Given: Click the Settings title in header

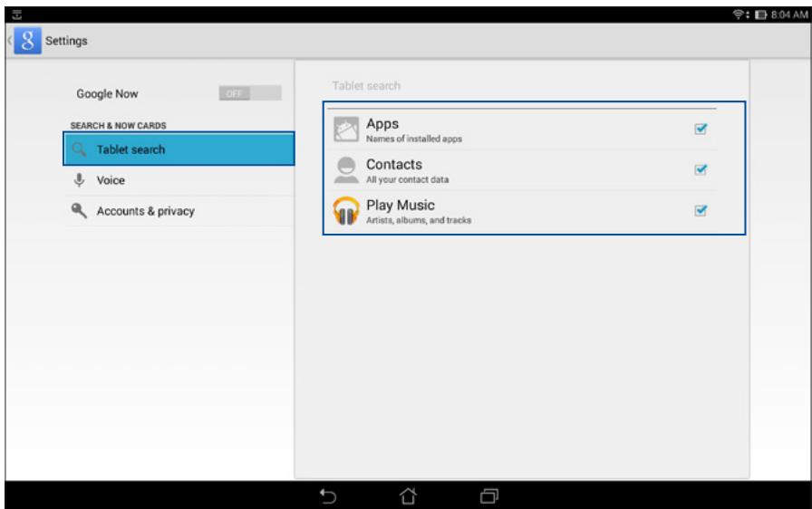Looking at the screenshot, I should tap(66, 41).
